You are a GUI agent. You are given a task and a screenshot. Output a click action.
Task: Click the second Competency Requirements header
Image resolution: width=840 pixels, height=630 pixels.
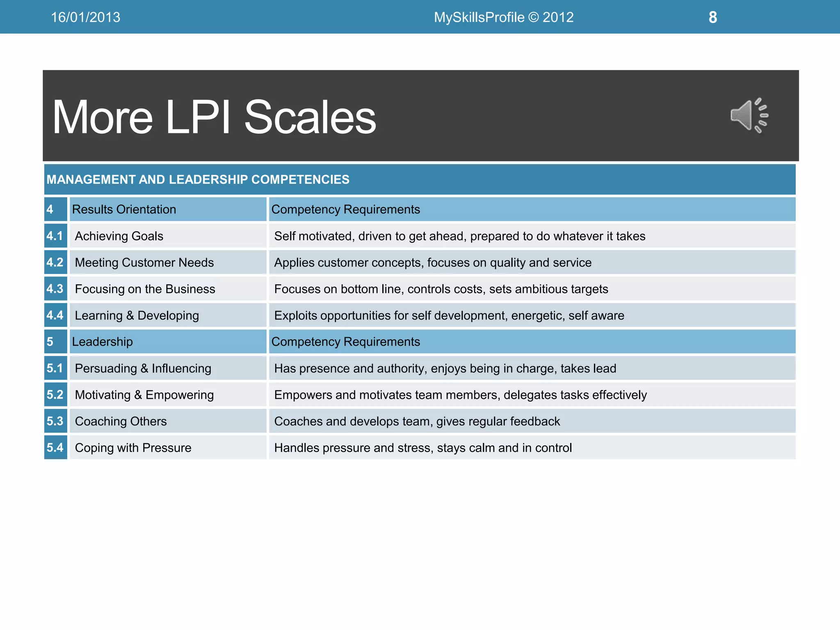[345, 342]
